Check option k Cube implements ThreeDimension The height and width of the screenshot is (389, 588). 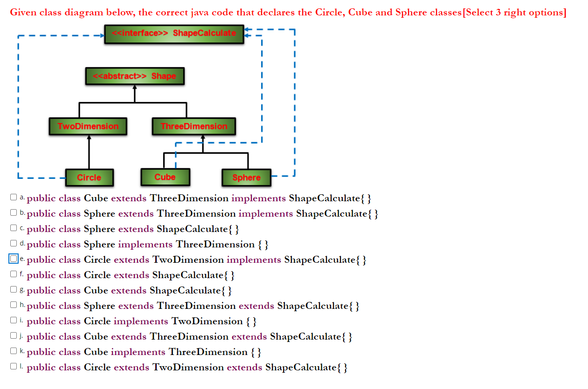click(14, 351)
